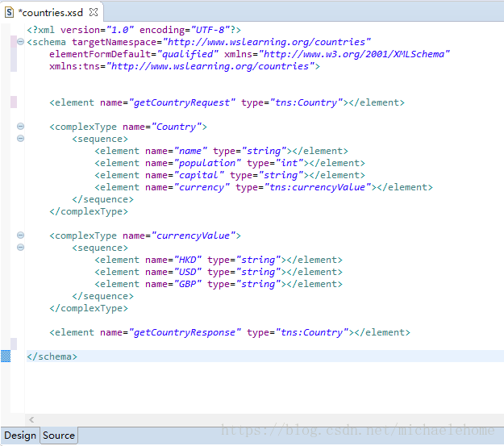The image size is (504, 446).
Task: Click the "capital" element name value
Action: pyautogui.click(x=198, y=175)
